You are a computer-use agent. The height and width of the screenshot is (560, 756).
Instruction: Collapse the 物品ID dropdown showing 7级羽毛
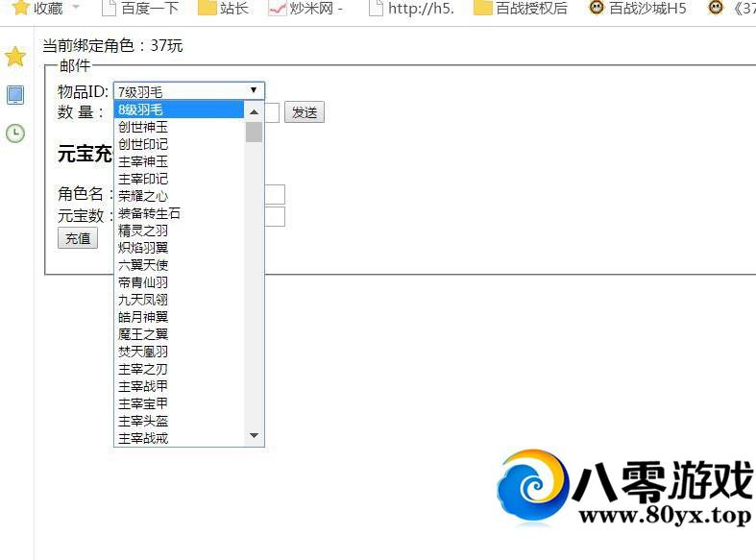pyautogui.click(x=188, y=91)
